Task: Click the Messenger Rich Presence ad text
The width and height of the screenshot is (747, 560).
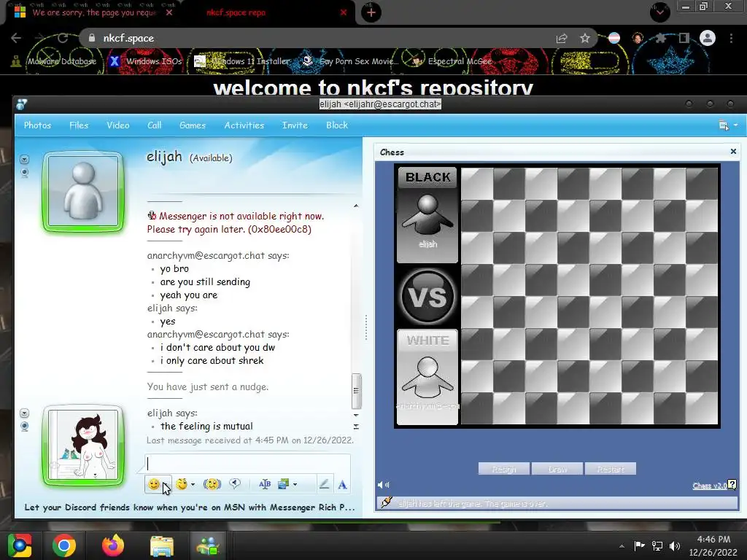Action: tap(190, 507)
